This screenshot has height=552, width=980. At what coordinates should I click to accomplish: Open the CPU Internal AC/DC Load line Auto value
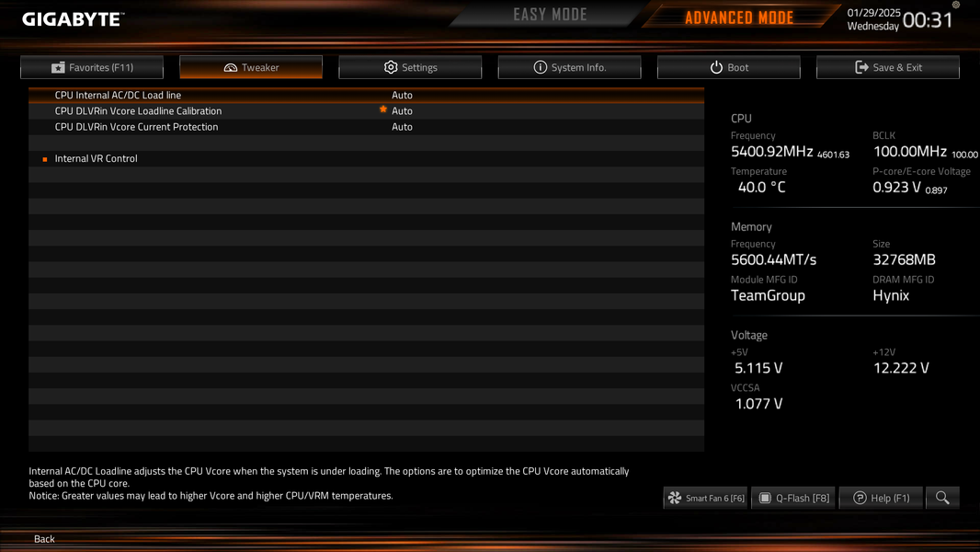(402, 95)
